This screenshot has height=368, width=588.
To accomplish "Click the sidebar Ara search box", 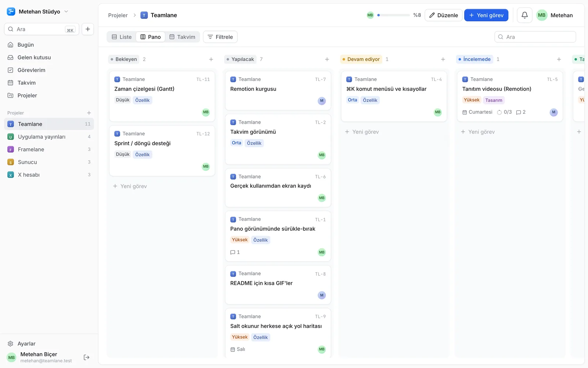I will pos(42,29).
